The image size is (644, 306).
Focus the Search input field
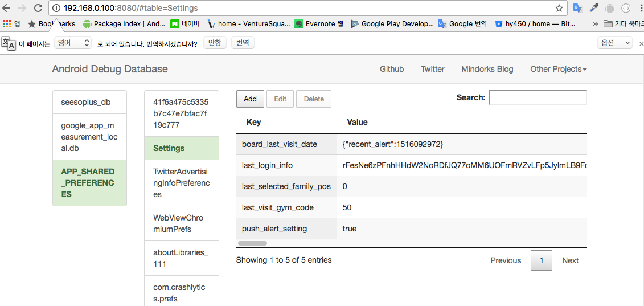point(538,98)
